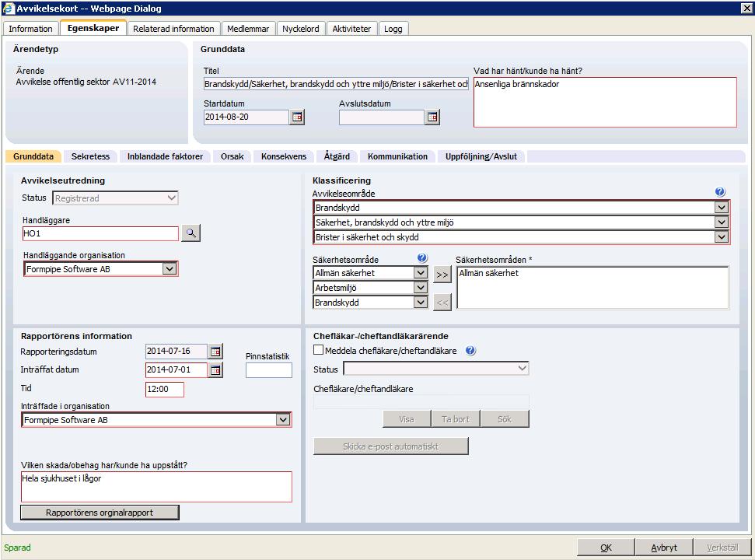Click the Rapporteringsdatum date field
This screenshot has width=755, height=560.
(x=177, y=351)
